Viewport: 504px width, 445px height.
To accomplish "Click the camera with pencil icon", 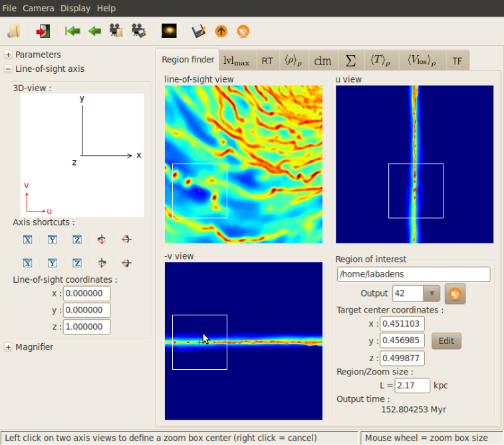I will click(x=139, y=31).
